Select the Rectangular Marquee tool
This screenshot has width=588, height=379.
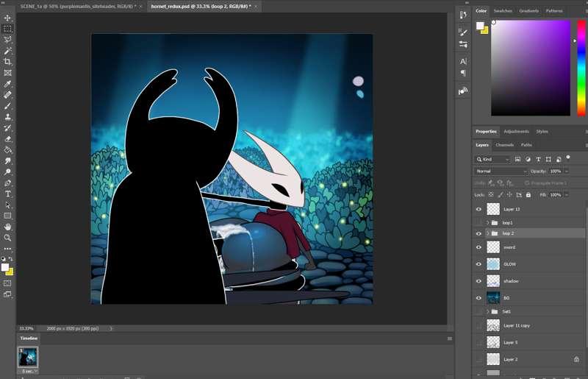7,29
